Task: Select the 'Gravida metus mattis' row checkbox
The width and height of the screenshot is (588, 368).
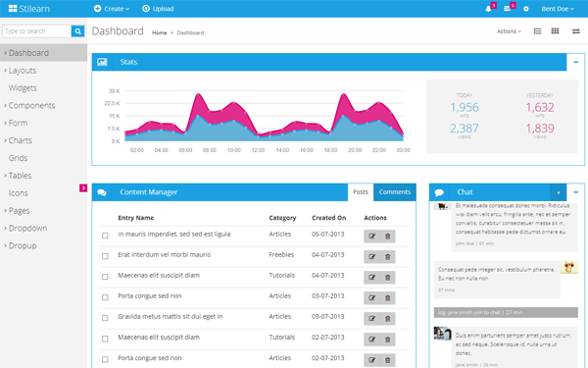Action: pyautogui.click(x=105, y=318)
